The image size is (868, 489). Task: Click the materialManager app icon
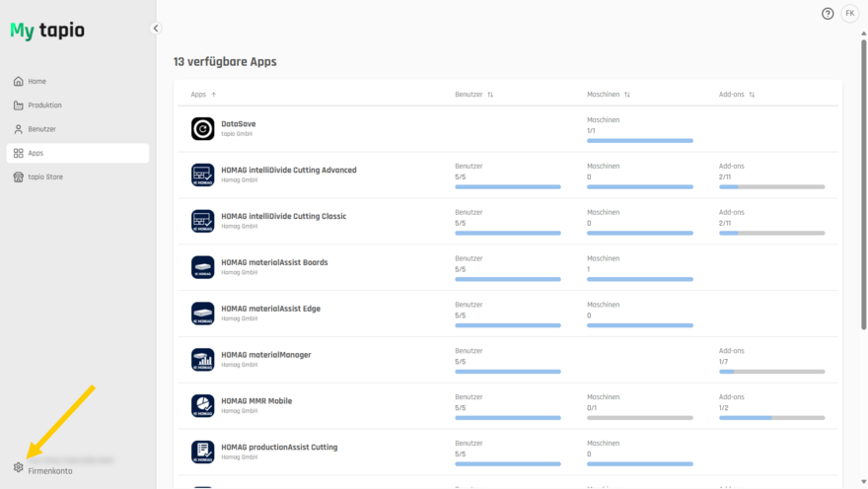tap(202, 360)
